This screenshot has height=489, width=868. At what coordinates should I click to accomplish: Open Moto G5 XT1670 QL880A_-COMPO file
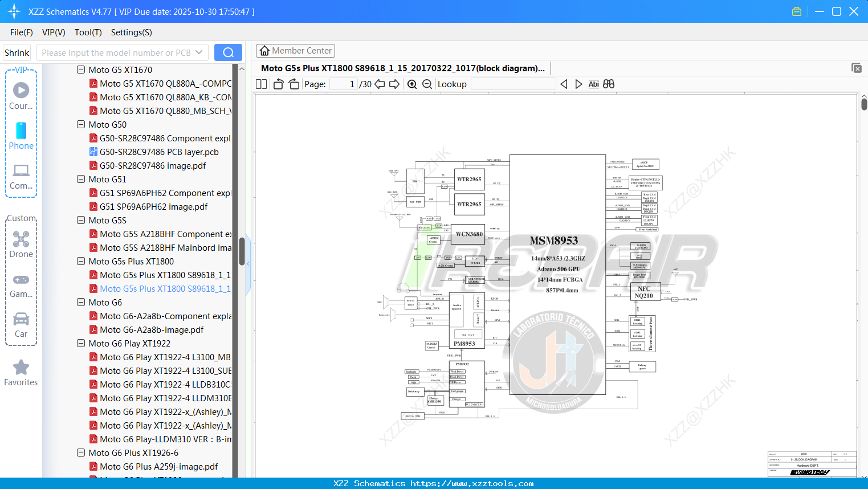pos(160,83)
